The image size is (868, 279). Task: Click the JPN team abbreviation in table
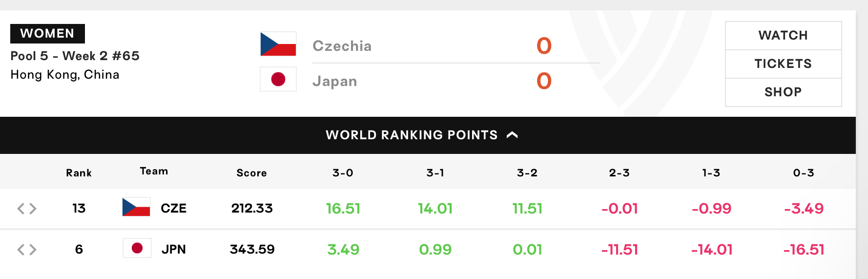click(174, 250)
